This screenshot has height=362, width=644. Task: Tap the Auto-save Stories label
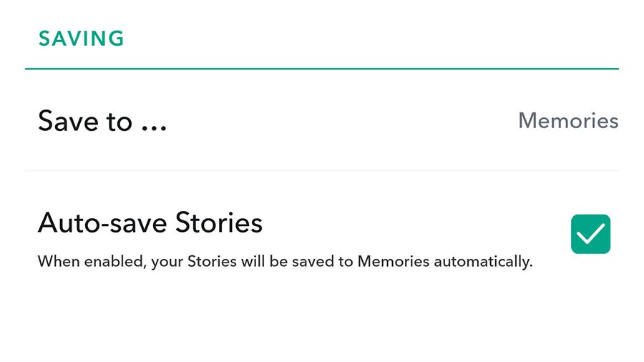[x=150, y=223]
